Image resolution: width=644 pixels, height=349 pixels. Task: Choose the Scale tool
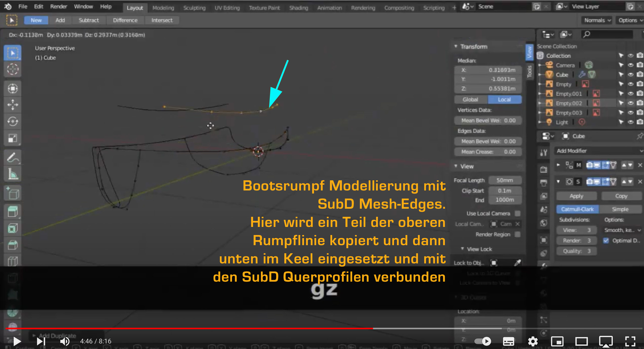[x=12, y=138]
